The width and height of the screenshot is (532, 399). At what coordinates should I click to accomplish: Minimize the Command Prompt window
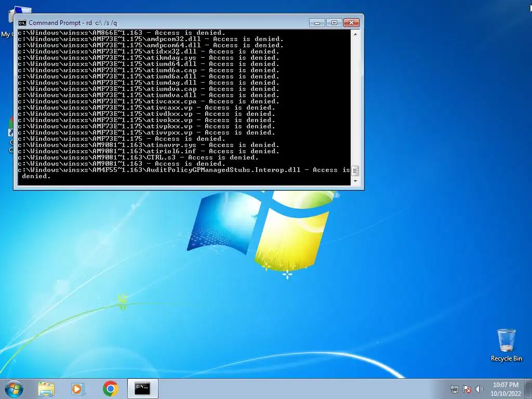[x=317, y=23]
